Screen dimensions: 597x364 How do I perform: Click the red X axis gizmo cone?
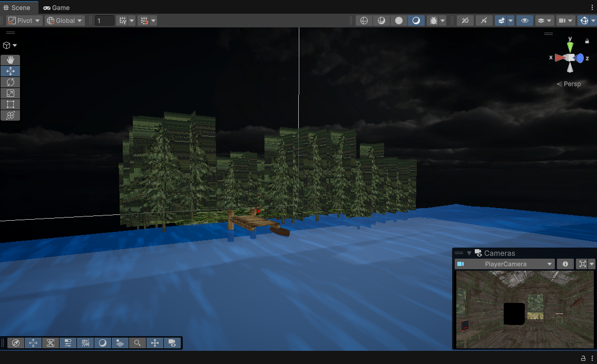point(560,58)
